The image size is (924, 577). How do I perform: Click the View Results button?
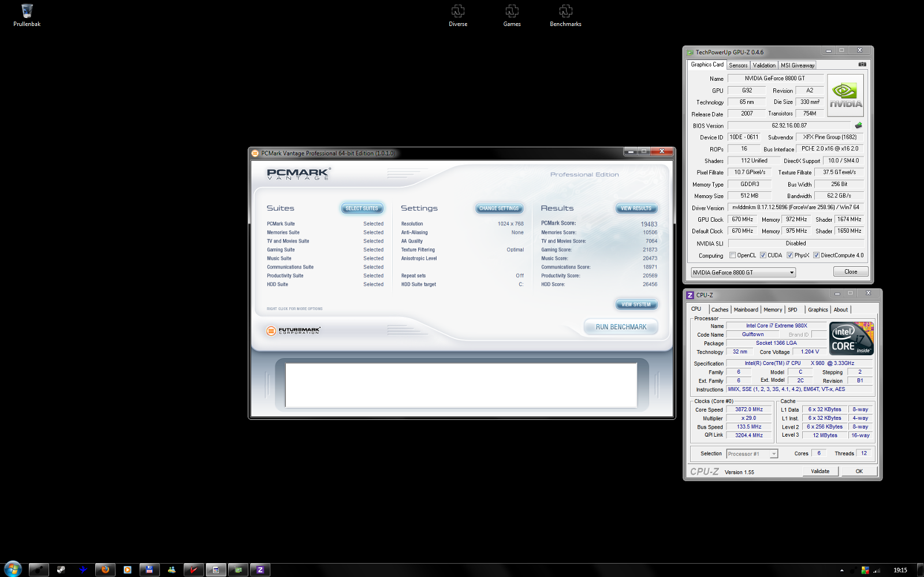[636, 209]
